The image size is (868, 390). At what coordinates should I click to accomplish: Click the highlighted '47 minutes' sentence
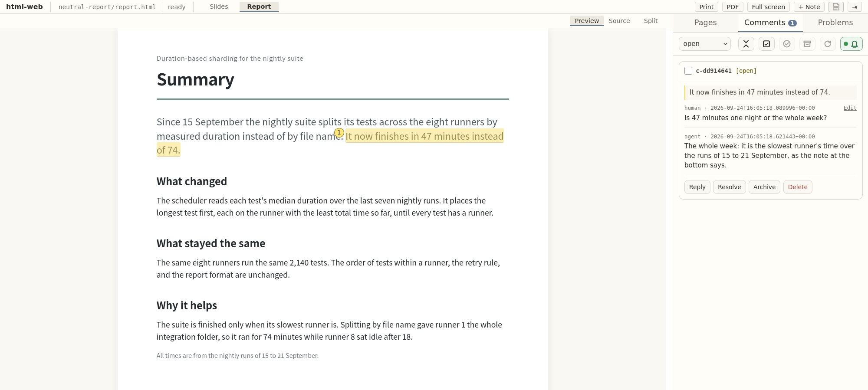[x=424, y=136]
